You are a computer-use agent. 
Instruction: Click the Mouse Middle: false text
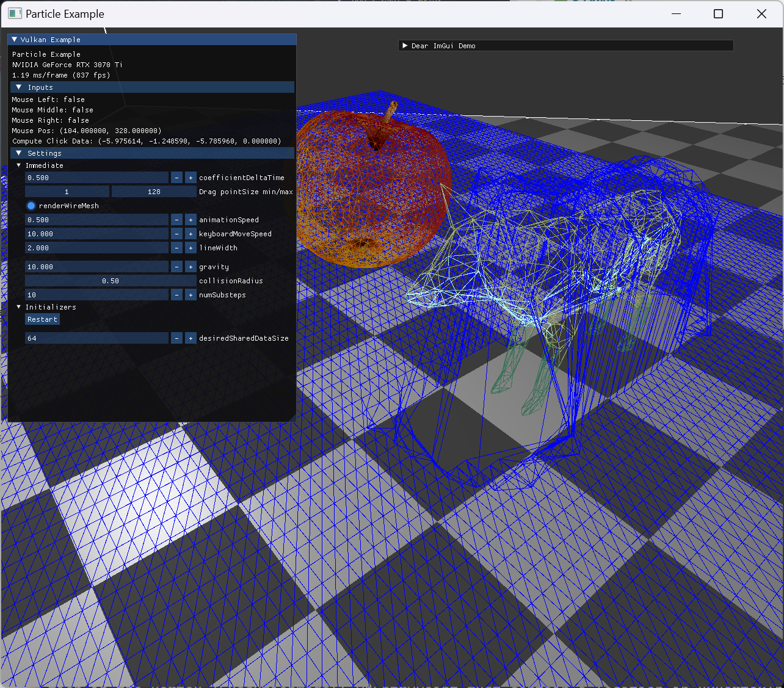coord(53,110)
